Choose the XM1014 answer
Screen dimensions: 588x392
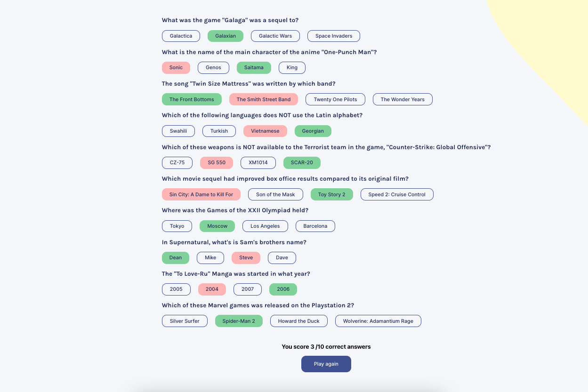258,162
